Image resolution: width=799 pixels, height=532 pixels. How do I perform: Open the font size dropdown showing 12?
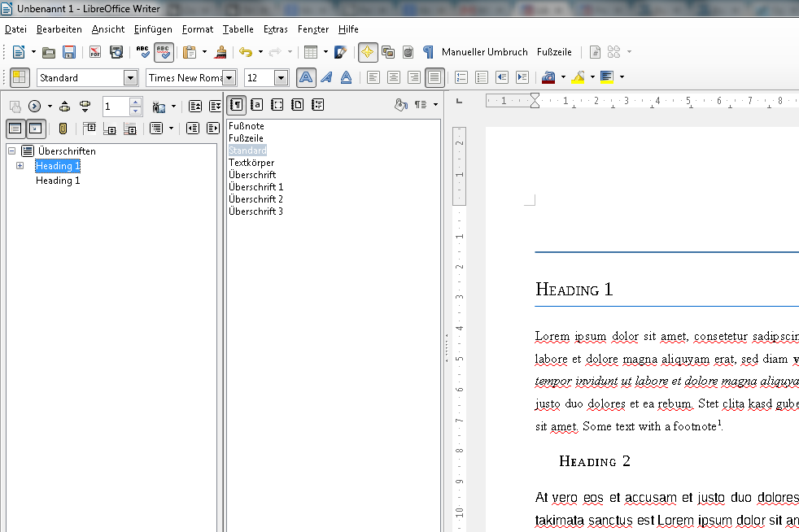282,78
